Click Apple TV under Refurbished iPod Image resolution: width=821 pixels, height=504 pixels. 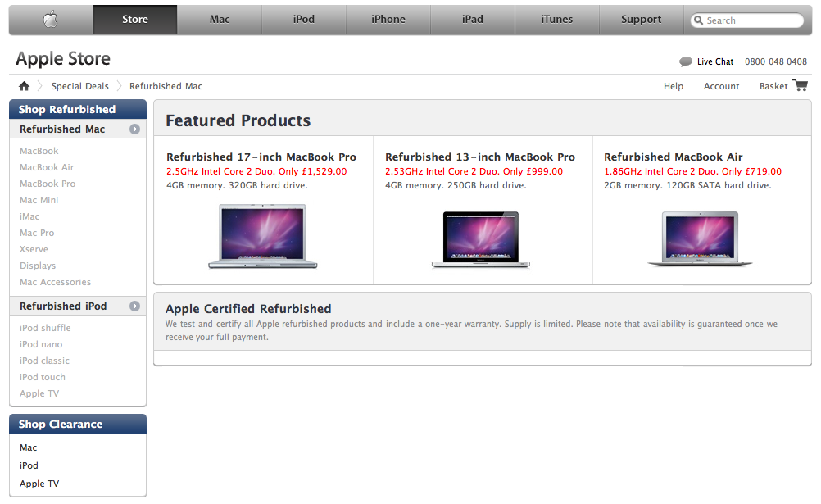[x=39, y=393]
